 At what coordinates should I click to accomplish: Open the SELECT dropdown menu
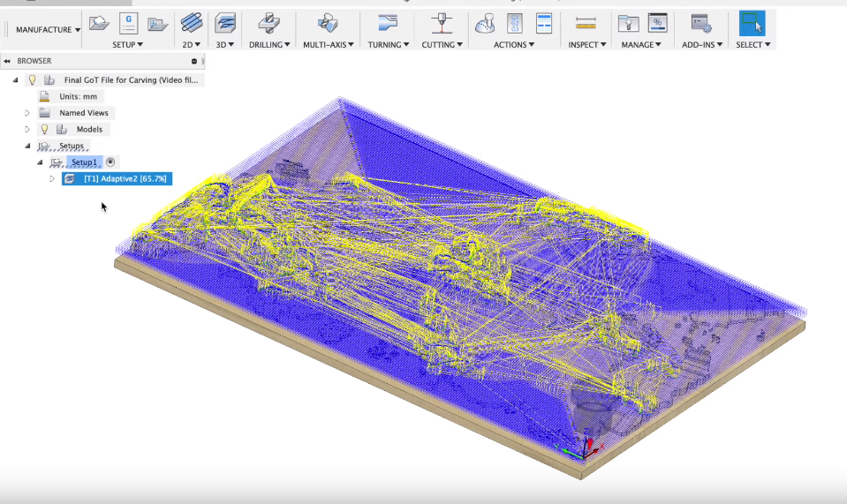(x=753, y=44)
